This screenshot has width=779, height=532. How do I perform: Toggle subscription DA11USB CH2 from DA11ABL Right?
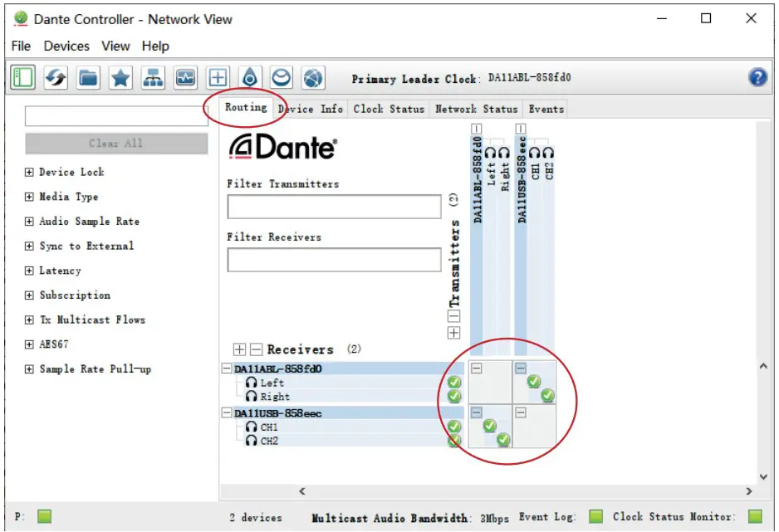tap(503, 440)
